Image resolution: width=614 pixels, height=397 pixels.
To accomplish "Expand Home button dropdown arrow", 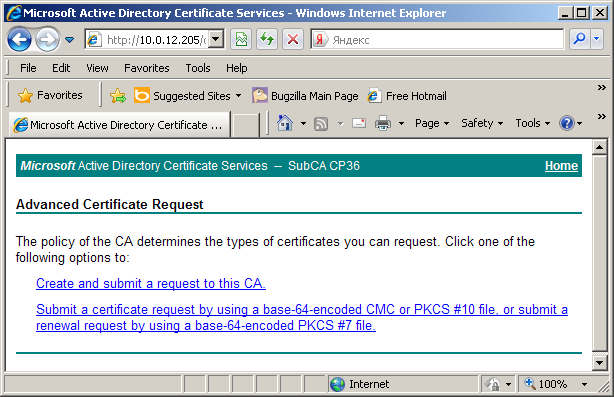I will coord(303,124).
